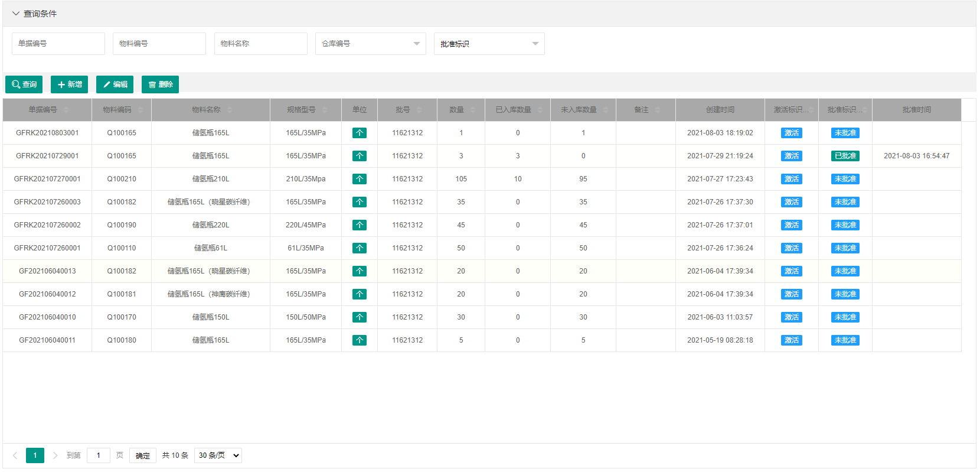Click unit icon in row GF202106040013

point(360,271)
